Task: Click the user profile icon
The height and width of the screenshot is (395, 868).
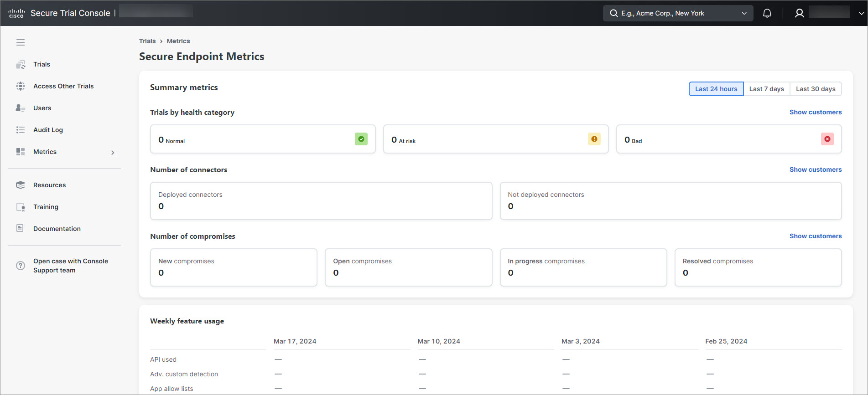Action: tap(799, 13)
